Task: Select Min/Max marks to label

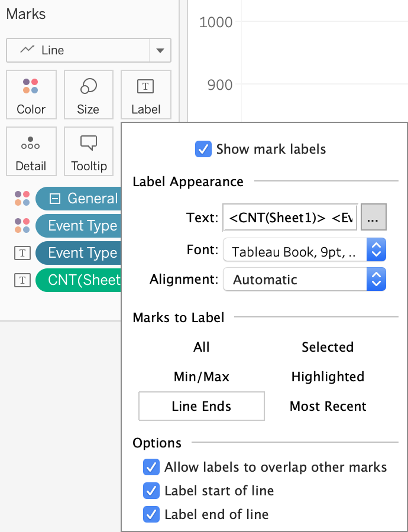Action: (202, 377)
